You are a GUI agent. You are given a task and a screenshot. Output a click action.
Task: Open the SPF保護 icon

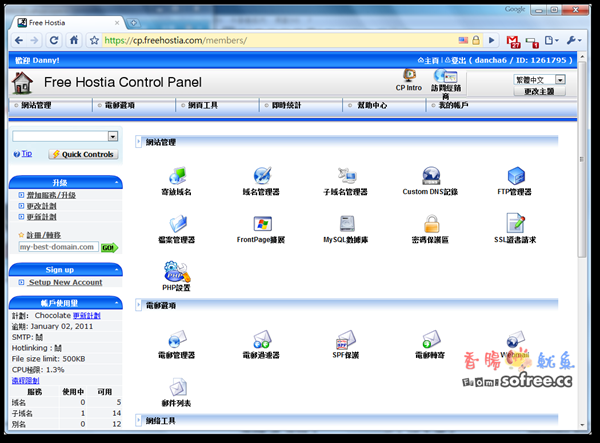click(x=346, y=339)
